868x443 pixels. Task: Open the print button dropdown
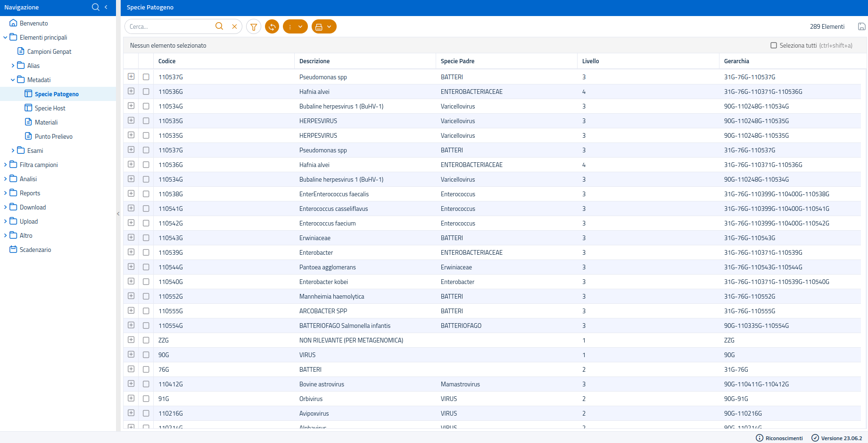[324, 27]
